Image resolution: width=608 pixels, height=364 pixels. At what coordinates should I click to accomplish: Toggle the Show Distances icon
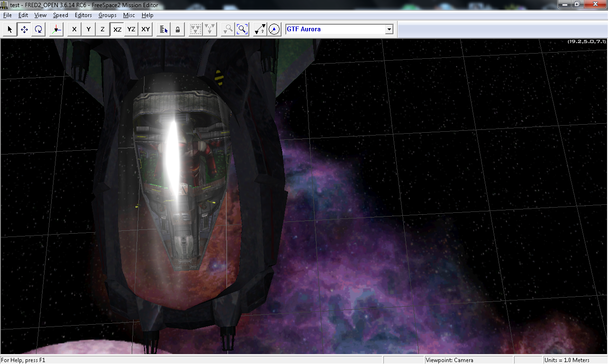coord(260,29)
